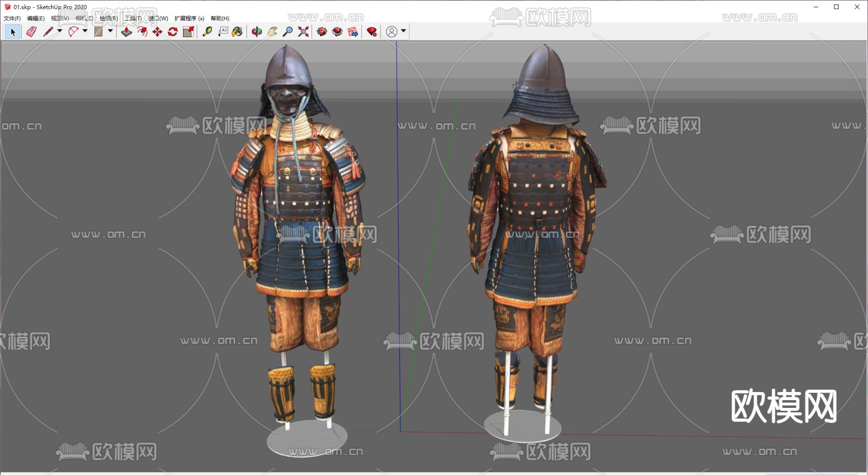Activate the Push/Pull tool
The height and width of the screenshot is (475, 868).
pos(126,32)
